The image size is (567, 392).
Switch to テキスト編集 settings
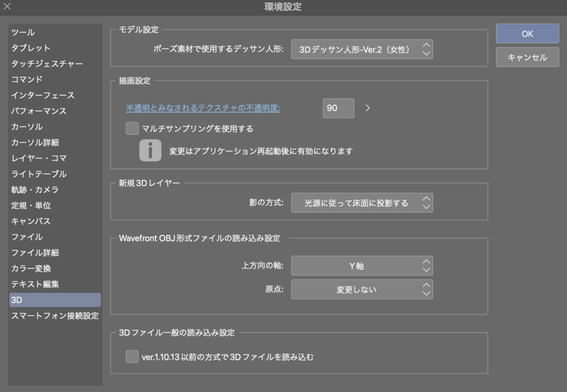(55, 284)
